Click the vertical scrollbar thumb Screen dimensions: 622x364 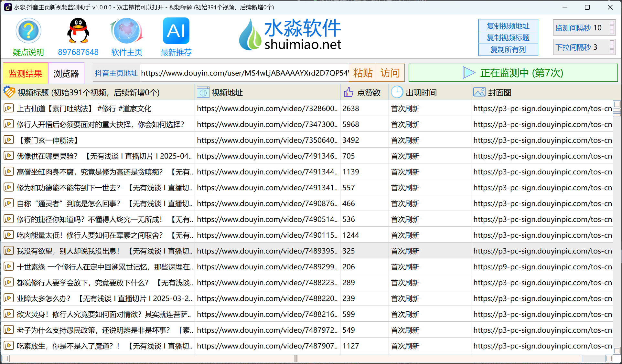point(617,112)
